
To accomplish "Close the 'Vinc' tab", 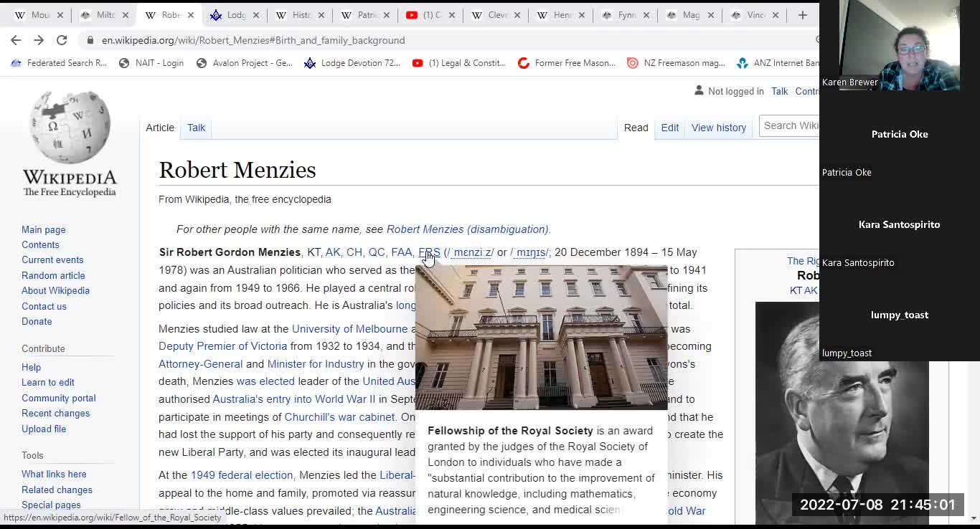I will [x=776, y=15].
